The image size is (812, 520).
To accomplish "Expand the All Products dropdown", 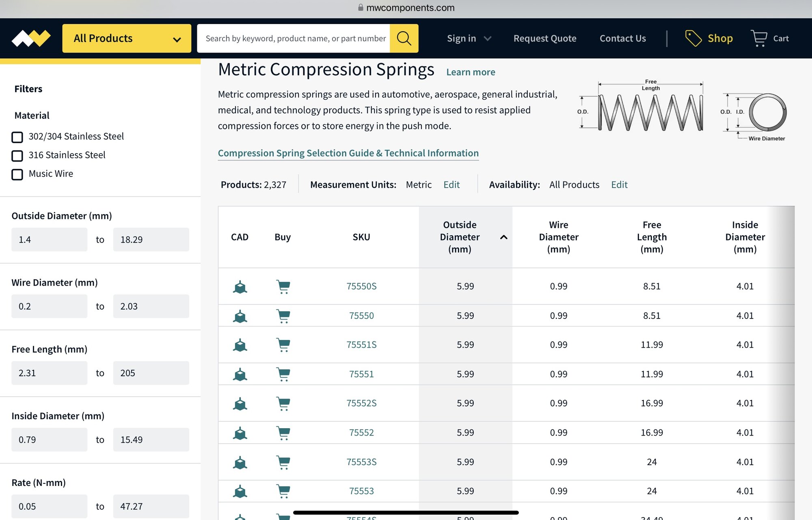I will point(126,38).
